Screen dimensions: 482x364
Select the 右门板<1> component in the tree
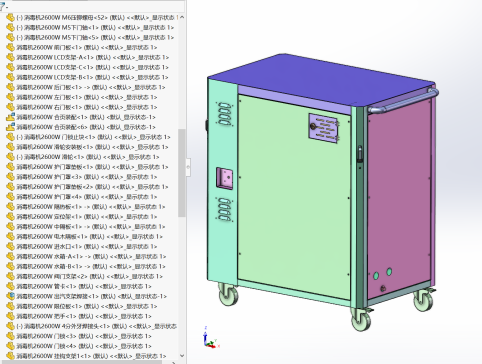pyautogui.click(x=87, y=107)
